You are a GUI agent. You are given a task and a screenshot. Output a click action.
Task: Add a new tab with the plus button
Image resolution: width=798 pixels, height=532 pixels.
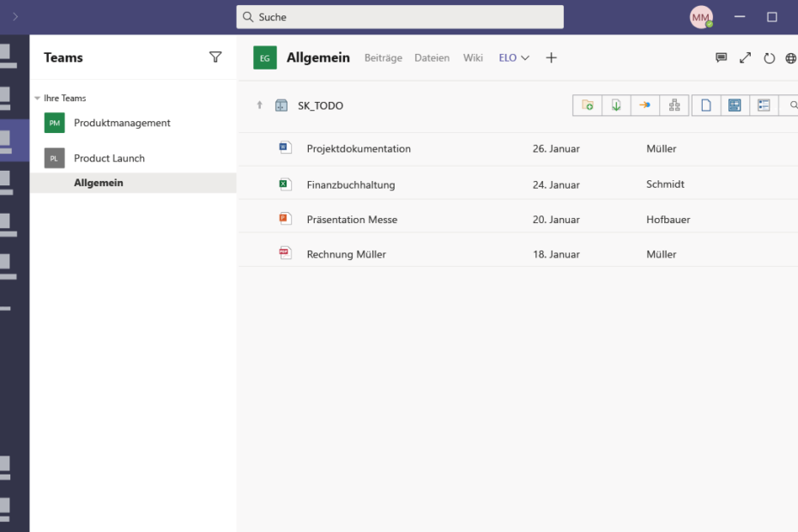pyautogui.click(x=552, y=57)
